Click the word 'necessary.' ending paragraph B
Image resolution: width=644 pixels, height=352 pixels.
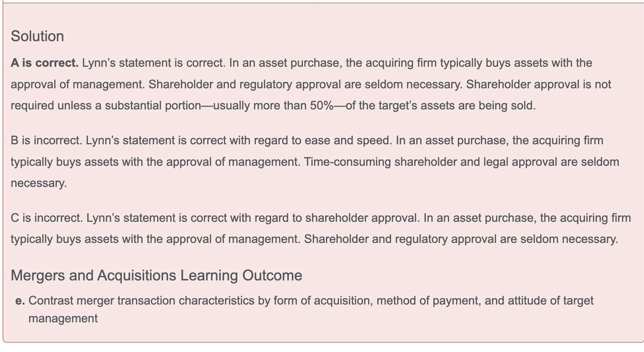39,183
